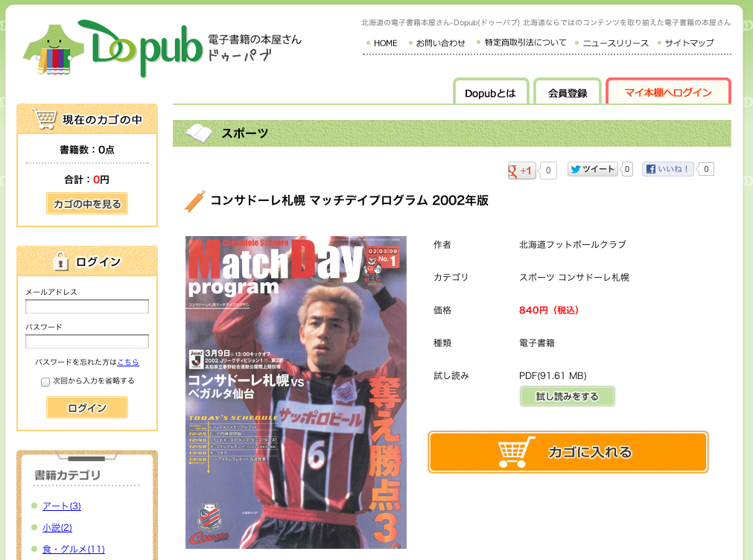Click the padlock icon in ログイン header
The width and height of the screenshot is (753, 560).
tap(60, 261)
